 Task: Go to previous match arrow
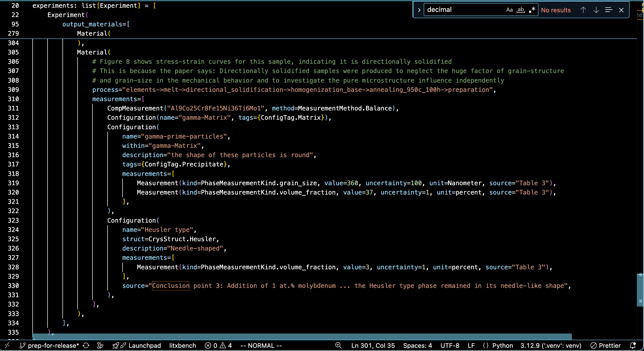click(583, 10)
